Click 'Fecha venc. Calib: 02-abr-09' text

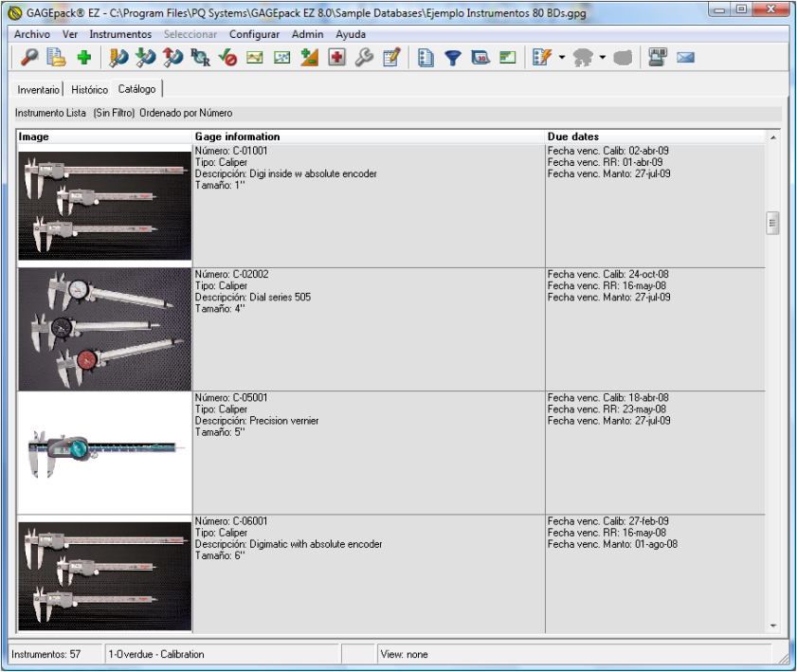point(607,151)
